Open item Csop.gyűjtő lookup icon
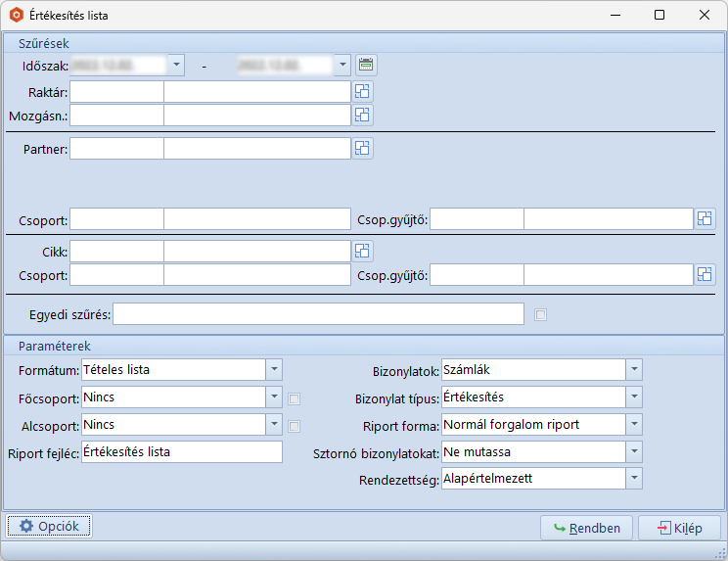728x561 pixels. click(705, 275)
